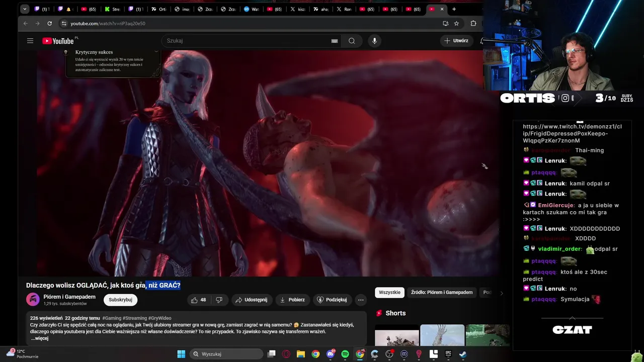This screenshot has height=362, width=644.
Task: Switch to the X 'Ron' tab
Action: point(344,9)
